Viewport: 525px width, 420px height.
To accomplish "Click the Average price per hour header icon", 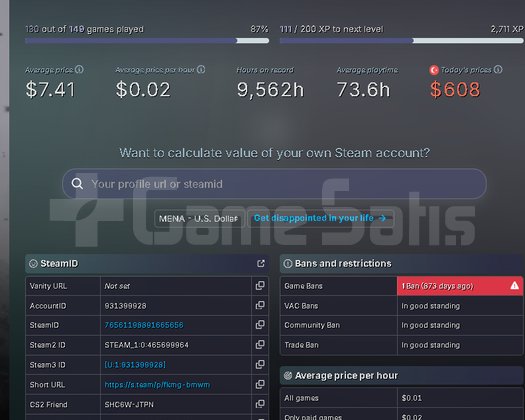I will [x=288, y=375].
